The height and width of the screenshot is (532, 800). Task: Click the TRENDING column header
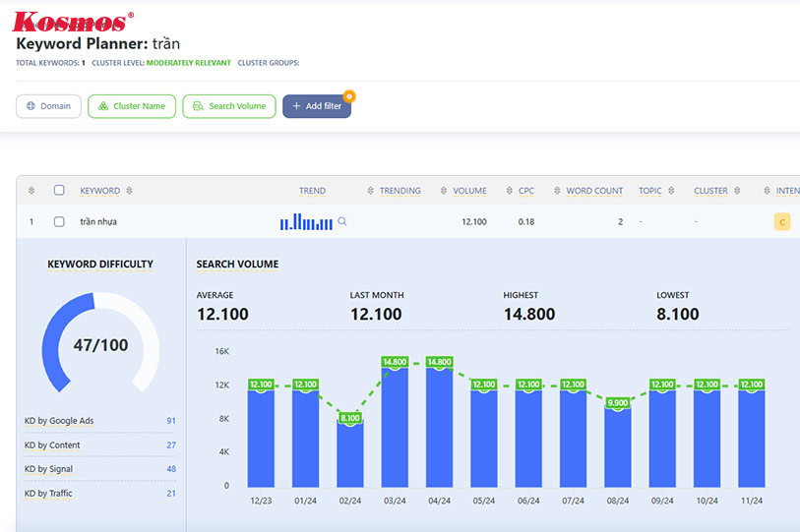[x=400, y=191]
